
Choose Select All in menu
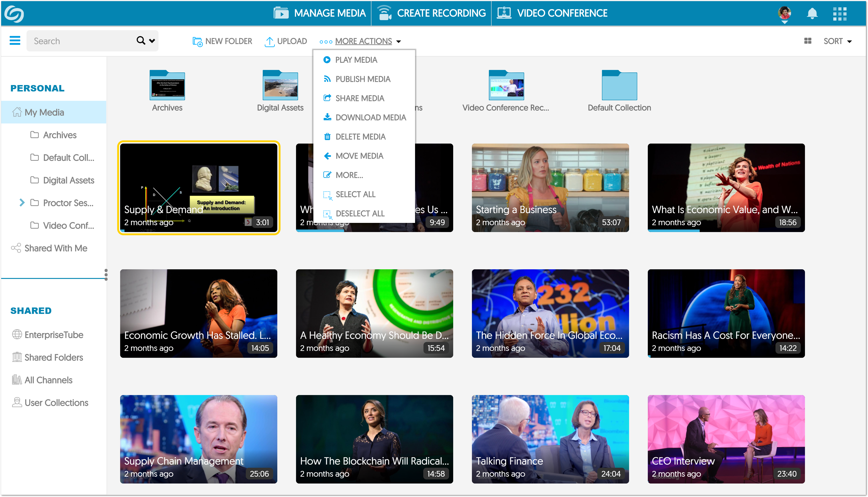[x=355, y=194]
